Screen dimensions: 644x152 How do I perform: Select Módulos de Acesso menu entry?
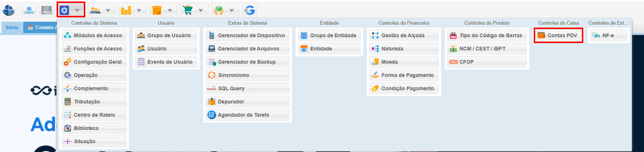(94, 35)
